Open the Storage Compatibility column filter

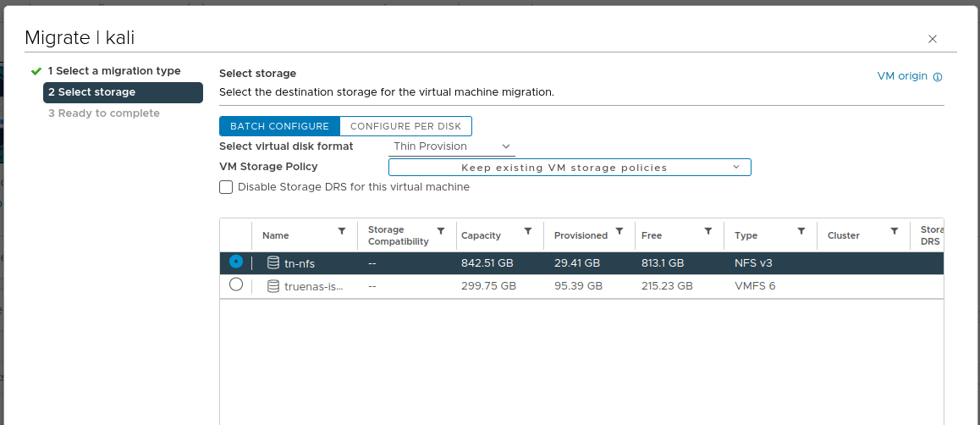pyautogui.click(x=441, y=231)
